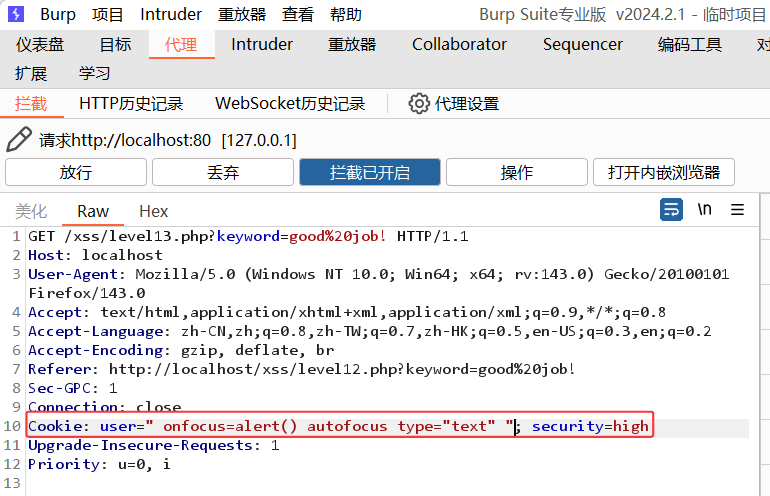Select the 代理 tab

pos(181,44)
